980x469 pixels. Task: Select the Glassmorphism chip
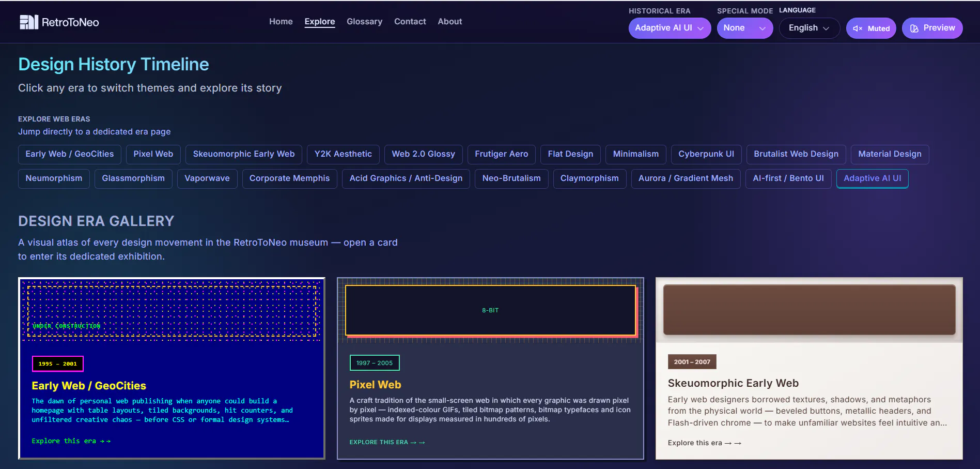133,178
